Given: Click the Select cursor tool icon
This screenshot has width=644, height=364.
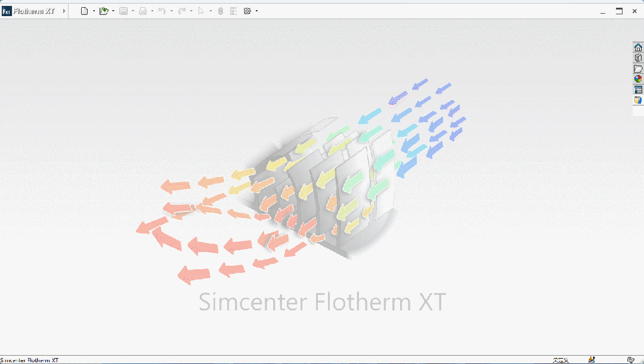Looking at the screenshot, I should pyautogui.click(x=201, y=11).
